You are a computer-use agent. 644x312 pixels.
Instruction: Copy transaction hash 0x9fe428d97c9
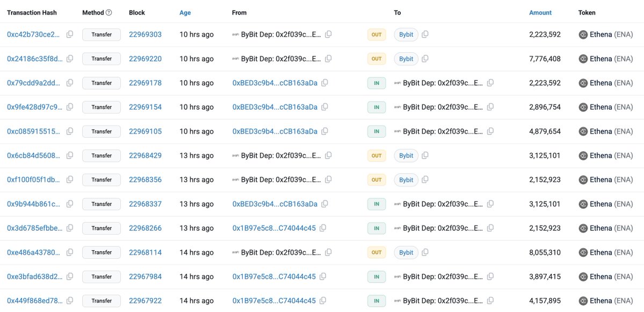tap(70, 107)
